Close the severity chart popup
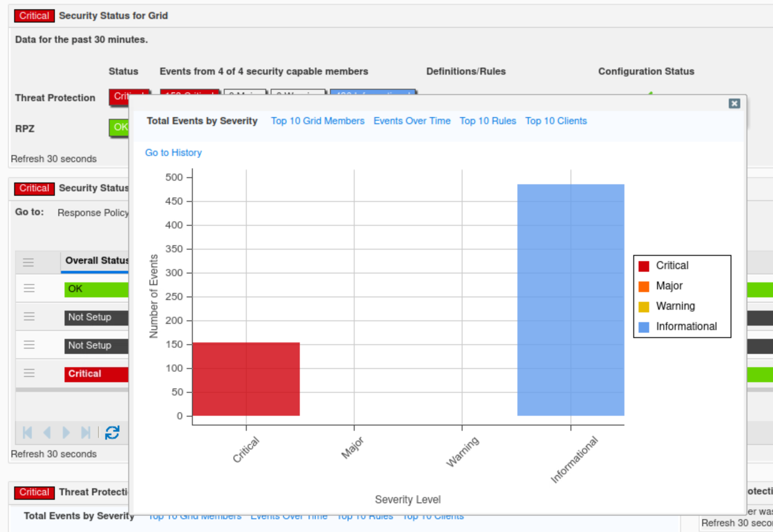This screenshot has width=773, height=532. (x=734, y=103)
